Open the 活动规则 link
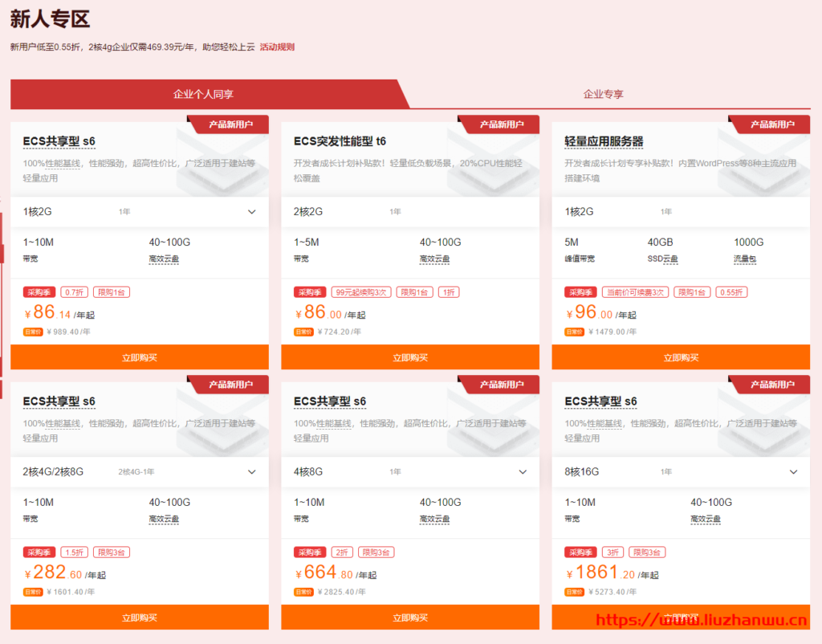Viewport: 822px width, 644px height. coord(277,47)
